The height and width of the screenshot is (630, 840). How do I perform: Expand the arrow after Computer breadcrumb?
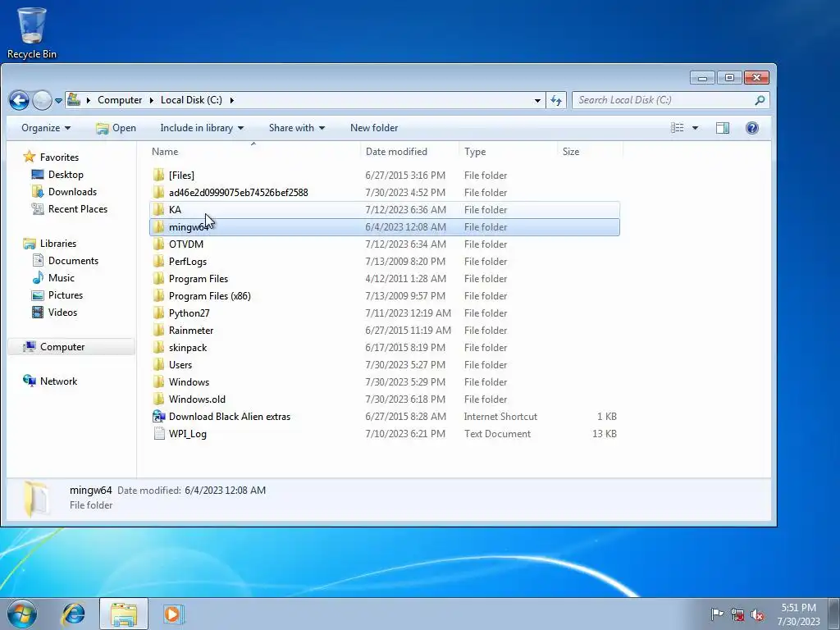point(152,100)
